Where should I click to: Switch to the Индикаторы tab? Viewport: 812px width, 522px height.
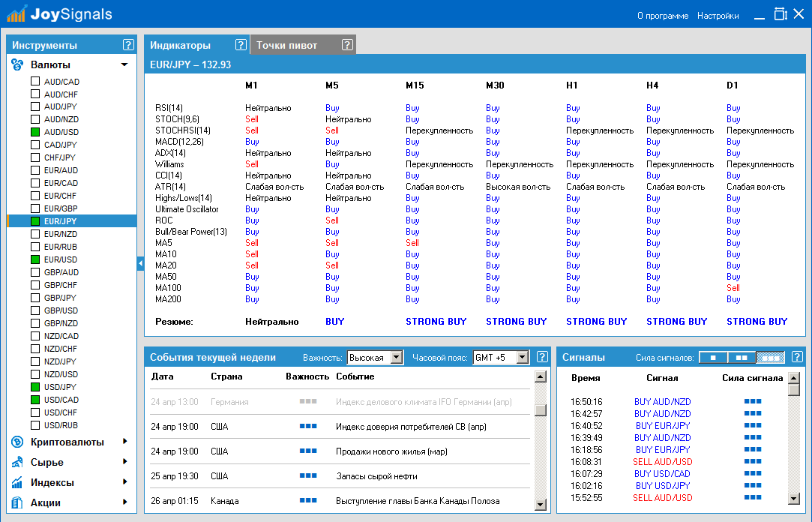pos(196,45)
